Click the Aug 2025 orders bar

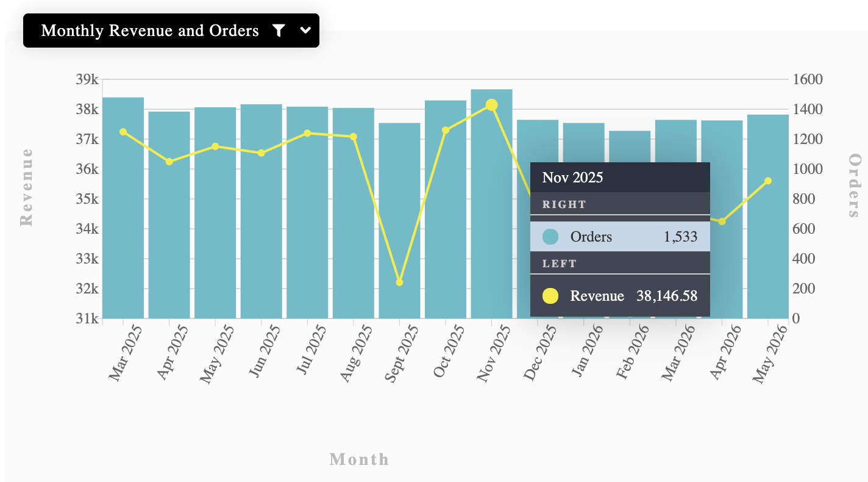coord(354,213)
